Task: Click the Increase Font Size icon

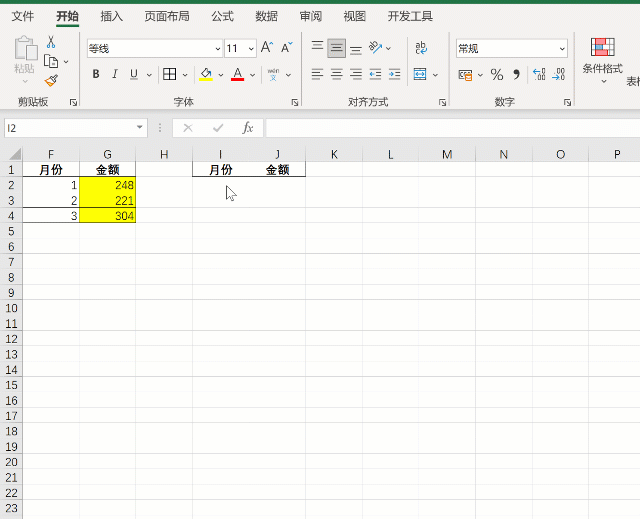Action: pyautogui.click(x=266, y=48)
